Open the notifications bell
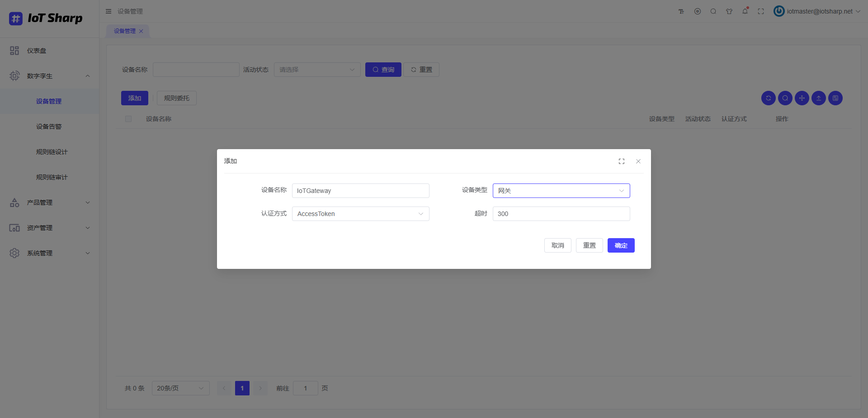The width and height of the screenshot is (868, 418). click(x=745, y=11)
